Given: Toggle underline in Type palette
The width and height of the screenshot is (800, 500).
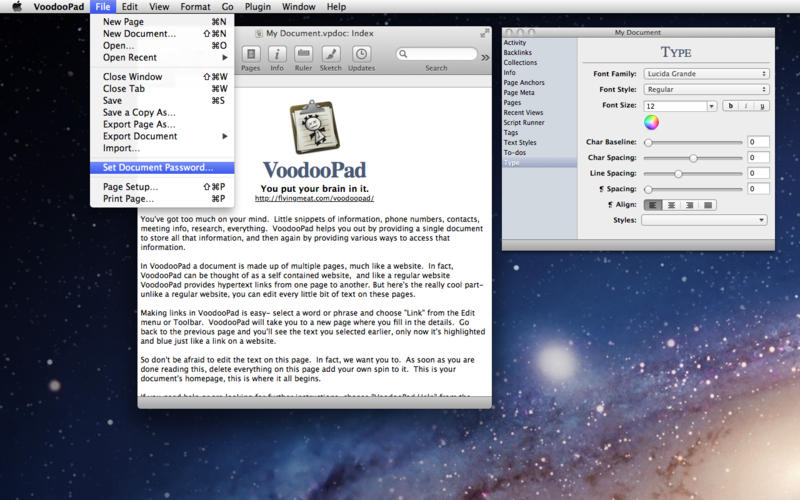Looking at the screenshot, I should pos(762,106).
